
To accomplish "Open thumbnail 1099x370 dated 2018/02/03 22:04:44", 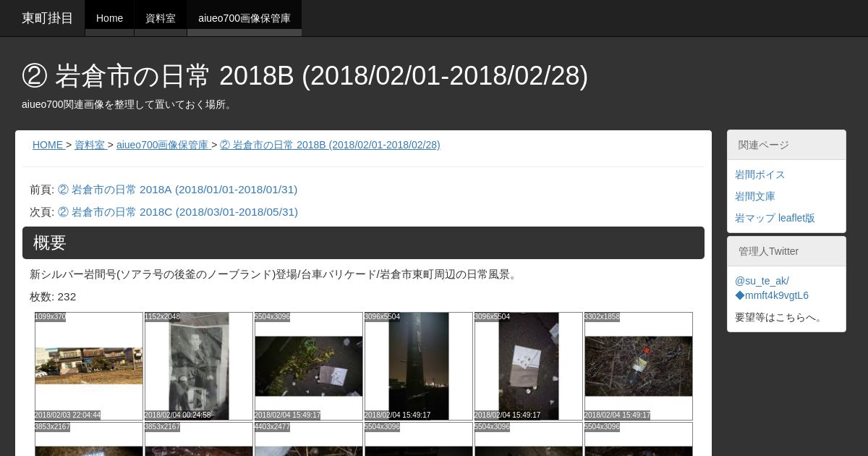I will pos(89,366).
